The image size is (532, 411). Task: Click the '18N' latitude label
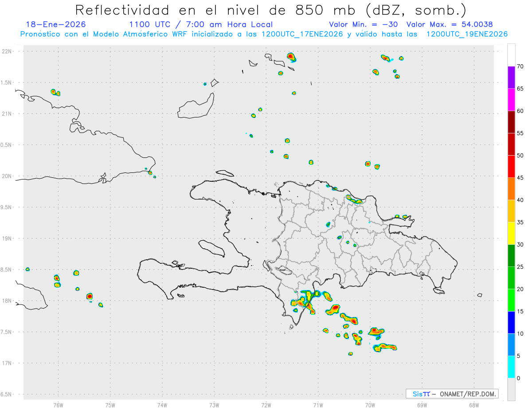tap(8, 301)
